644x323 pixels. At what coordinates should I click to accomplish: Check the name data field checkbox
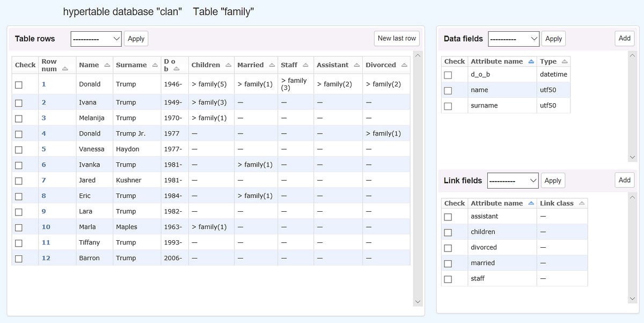pyautogui.click(x=448, y=91)
